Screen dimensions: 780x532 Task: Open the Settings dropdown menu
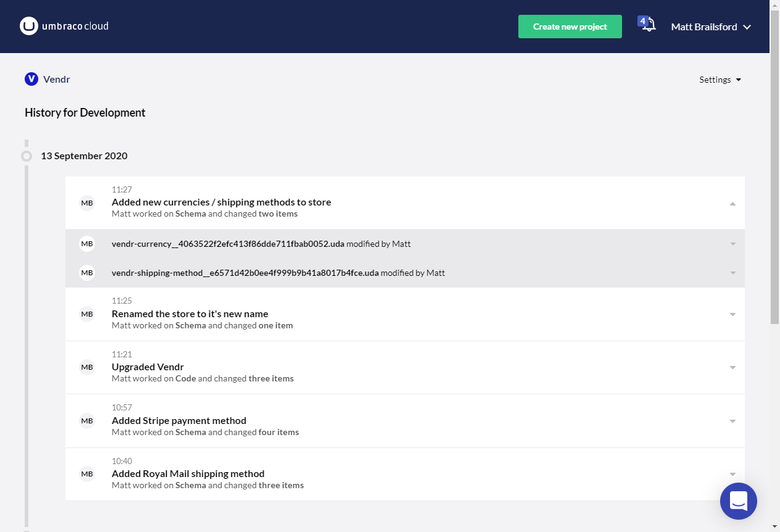(x=720, y=80)
